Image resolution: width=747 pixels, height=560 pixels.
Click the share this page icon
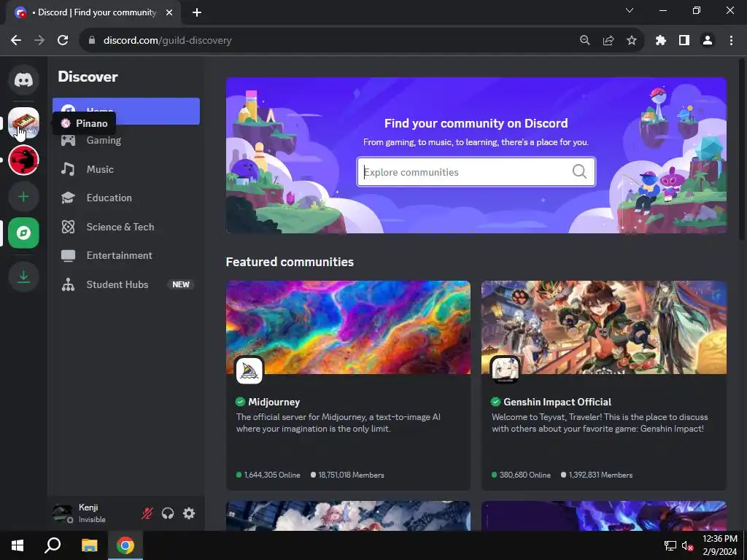click(608, 41)
